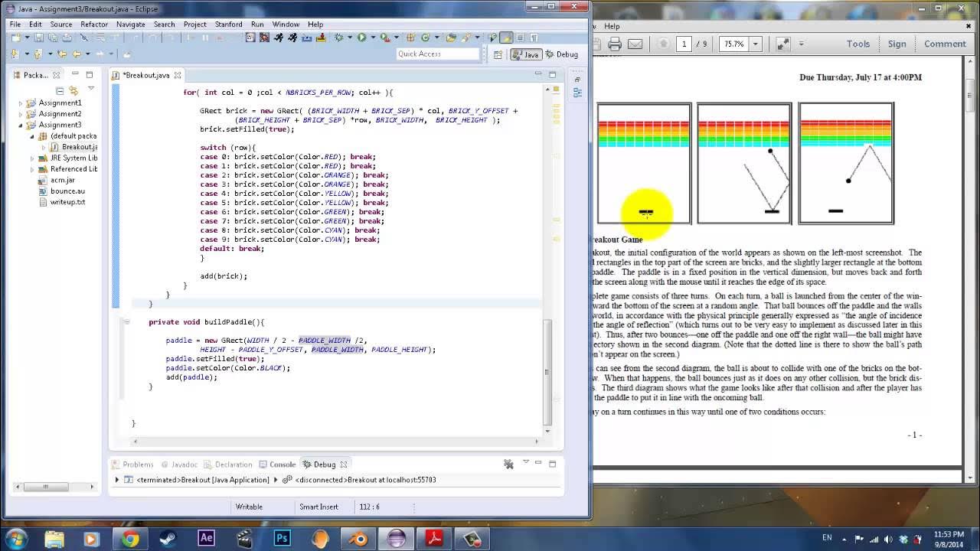Open the Refactor menu
The image size is (980, 551).
pos(94,24)
